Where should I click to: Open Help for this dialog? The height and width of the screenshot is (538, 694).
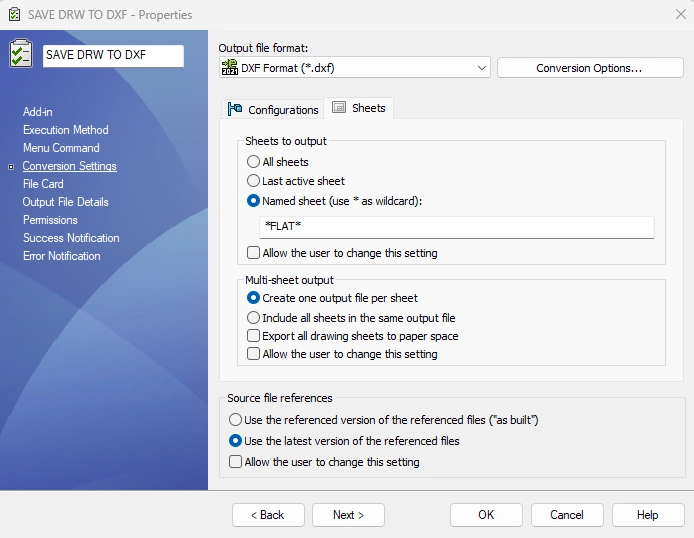pyautogui.click(x=648, y=515)
